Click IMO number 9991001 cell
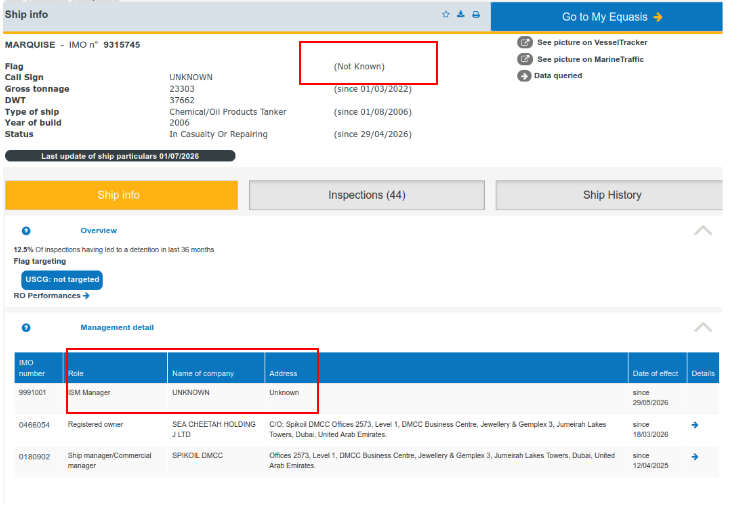 tap(33, 392)
